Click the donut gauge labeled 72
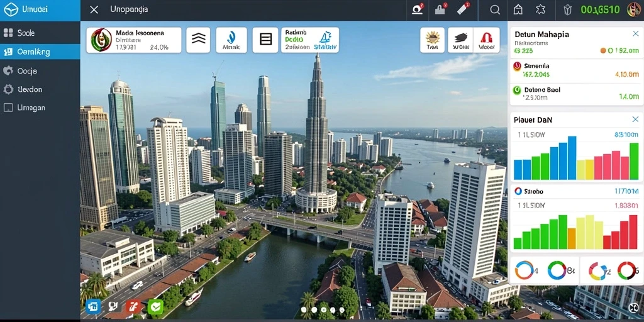644x322 pixels. pos(597,271)
